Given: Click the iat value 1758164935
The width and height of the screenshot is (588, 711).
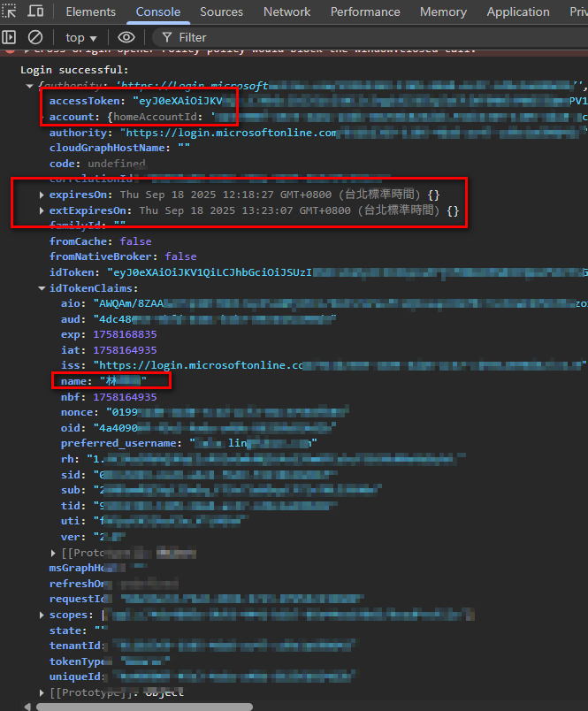Looking at the screenshot, I should [125, 350].
